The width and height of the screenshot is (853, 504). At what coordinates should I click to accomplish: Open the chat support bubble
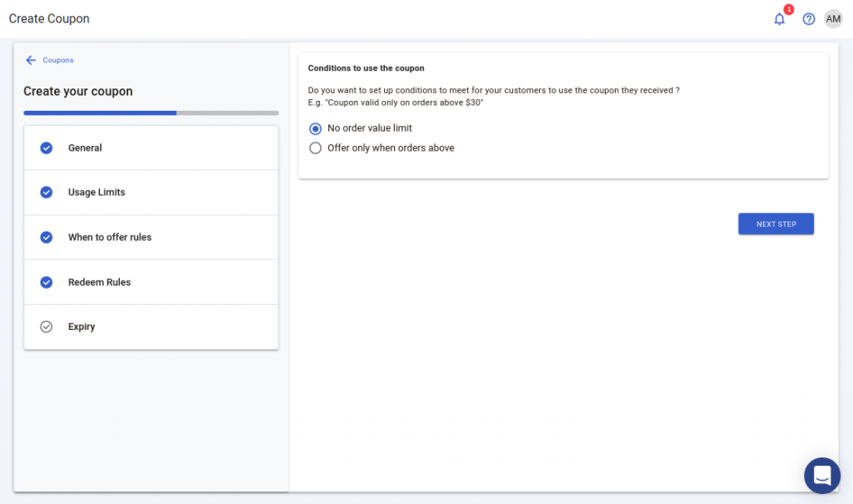[x=822, y=475]
